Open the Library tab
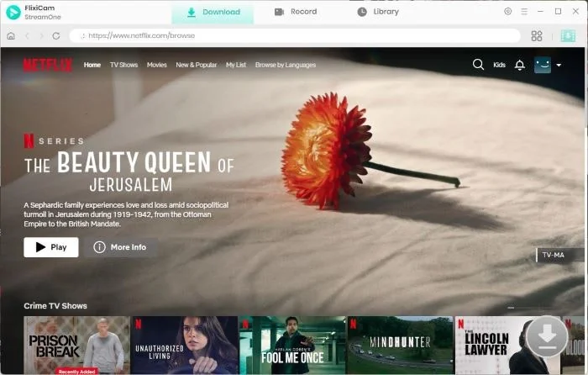Image resolution: width=588 pixels, height=375 pixels. tap(378, 12)
